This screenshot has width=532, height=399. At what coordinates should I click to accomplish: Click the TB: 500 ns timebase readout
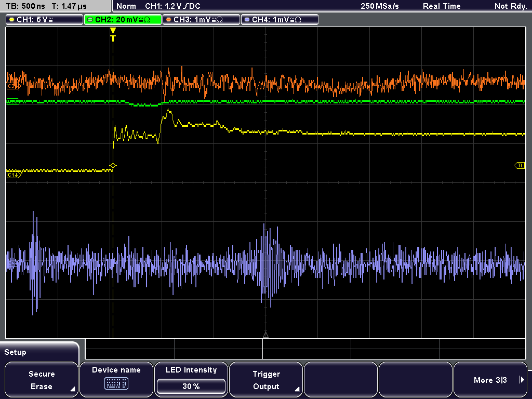[x=25, y=6]
